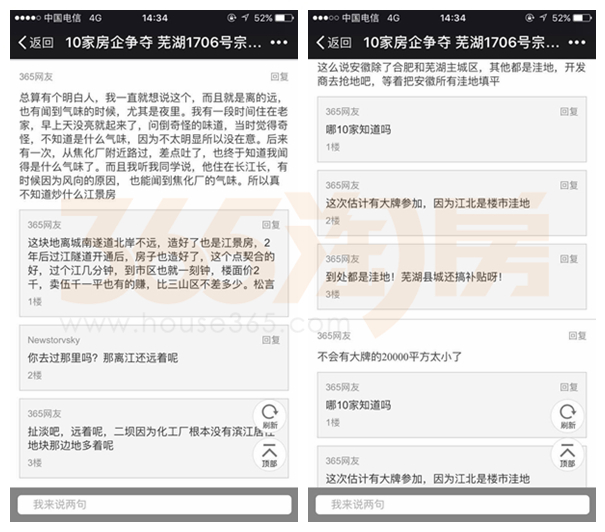Select username Newstorvsky
605x532 pixels.
click(x=54, y=340)
